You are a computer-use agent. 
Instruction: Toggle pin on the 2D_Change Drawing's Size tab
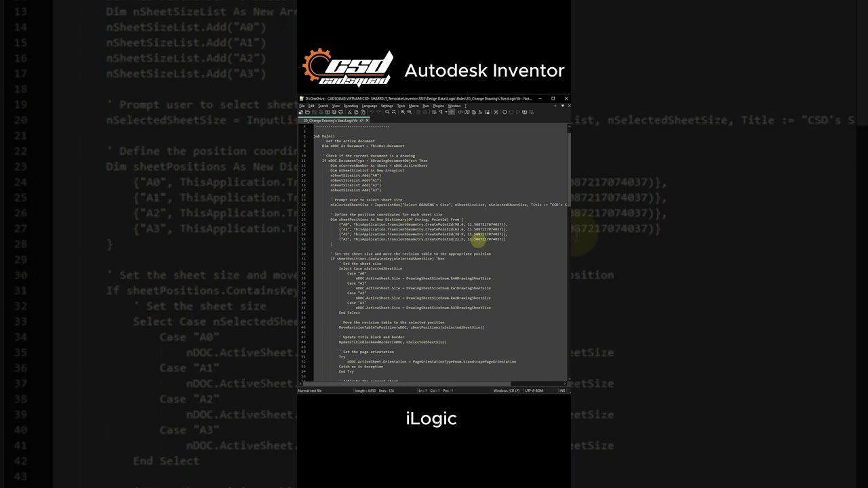361,120
